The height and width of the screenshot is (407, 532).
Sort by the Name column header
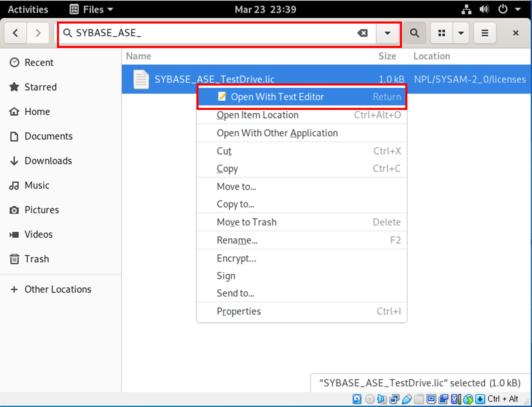tap(139, 56)
